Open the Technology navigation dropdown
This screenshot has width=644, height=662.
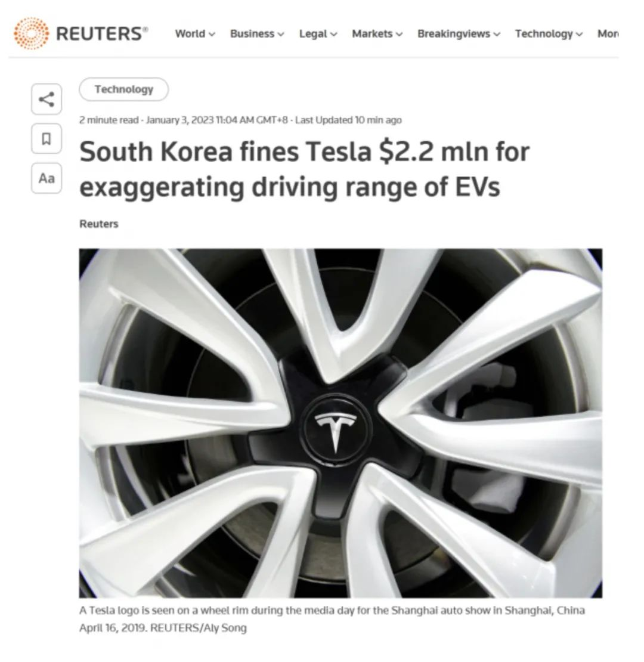(x=549, y=34)
